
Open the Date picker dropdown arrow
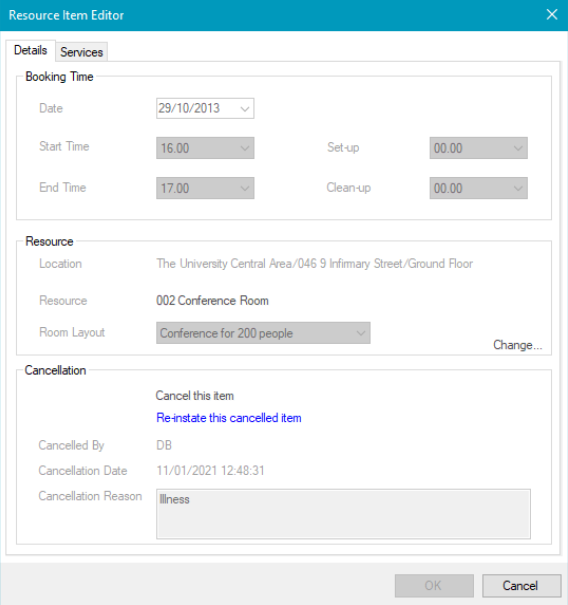pyautogui.click(x=245, y=108)
